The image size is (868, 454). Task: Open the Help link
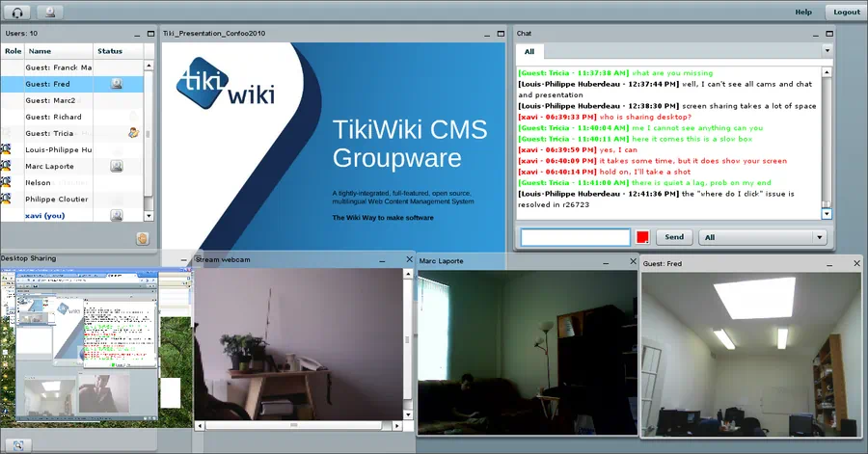coord(803,12)
